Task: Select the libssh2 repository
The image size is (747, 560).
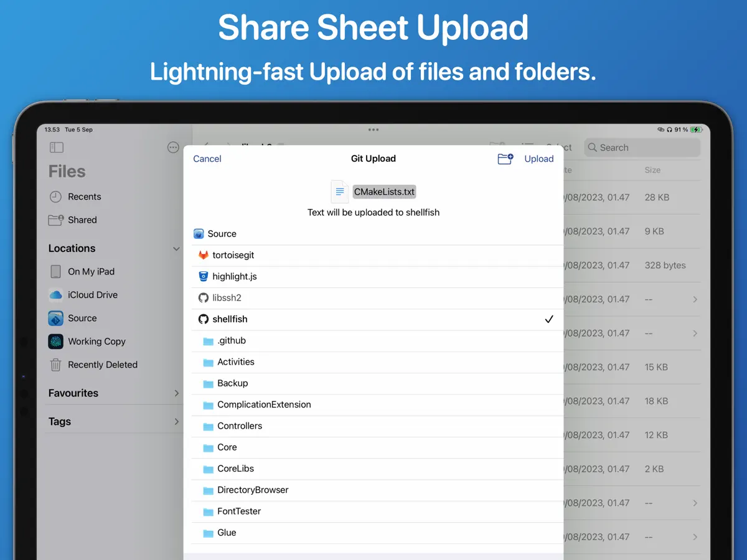Action: tap(374, 298)
